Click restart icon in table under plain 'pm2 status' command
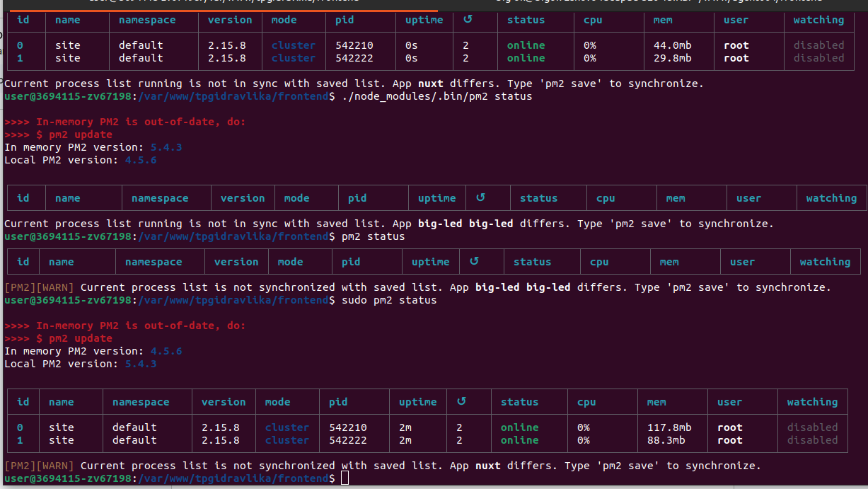The image size is (868, 489). click(474, 261)
